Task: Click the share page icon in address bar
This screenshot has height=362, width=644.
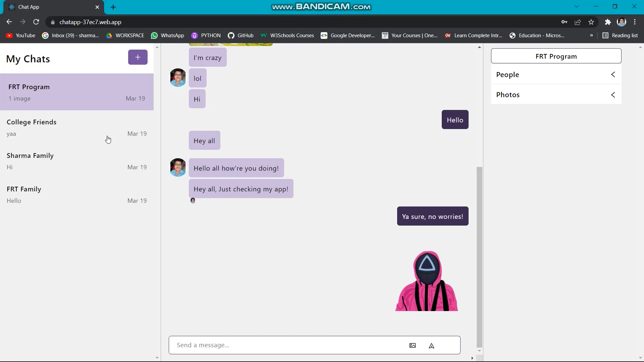Action: [x=578, y=22]
